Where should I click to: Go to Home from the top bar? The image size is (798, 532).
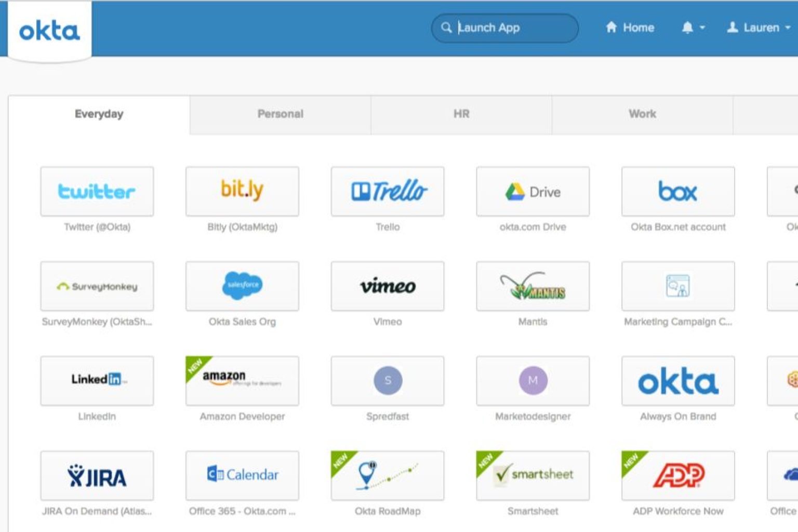(630, 28)
